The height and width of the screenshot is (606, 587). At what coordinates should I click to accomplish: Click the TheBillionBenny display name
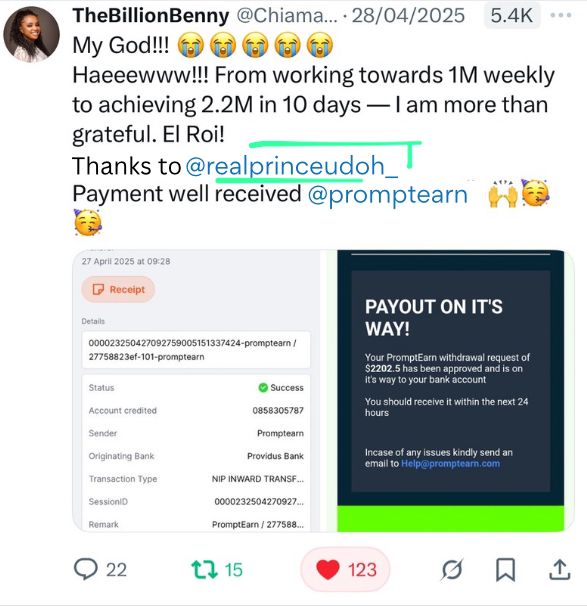(151, 16)
